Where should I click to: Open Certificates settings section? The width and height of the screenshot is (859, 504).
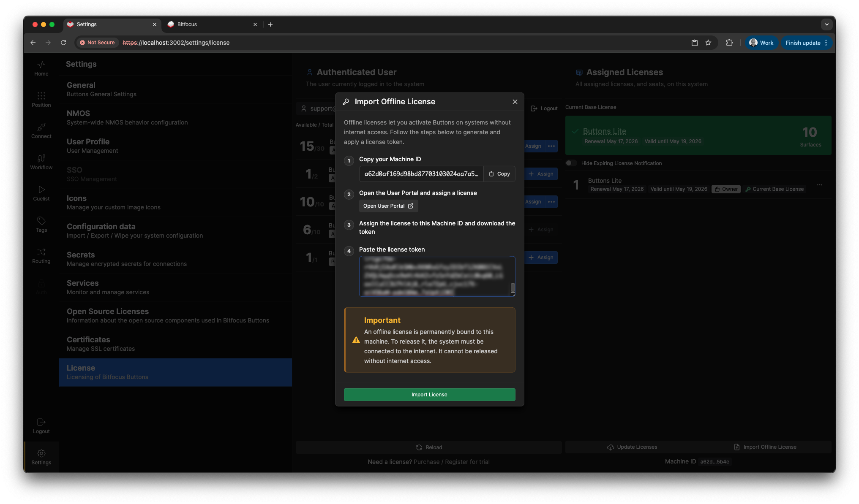click(175, 344)
